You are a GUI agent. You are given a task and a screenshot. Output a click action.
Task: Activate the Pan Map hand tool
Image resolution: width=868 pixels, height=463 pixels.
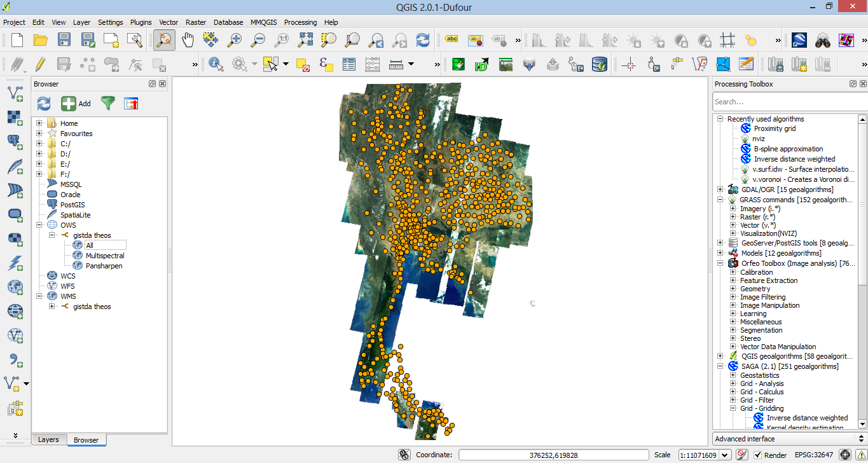187,39
